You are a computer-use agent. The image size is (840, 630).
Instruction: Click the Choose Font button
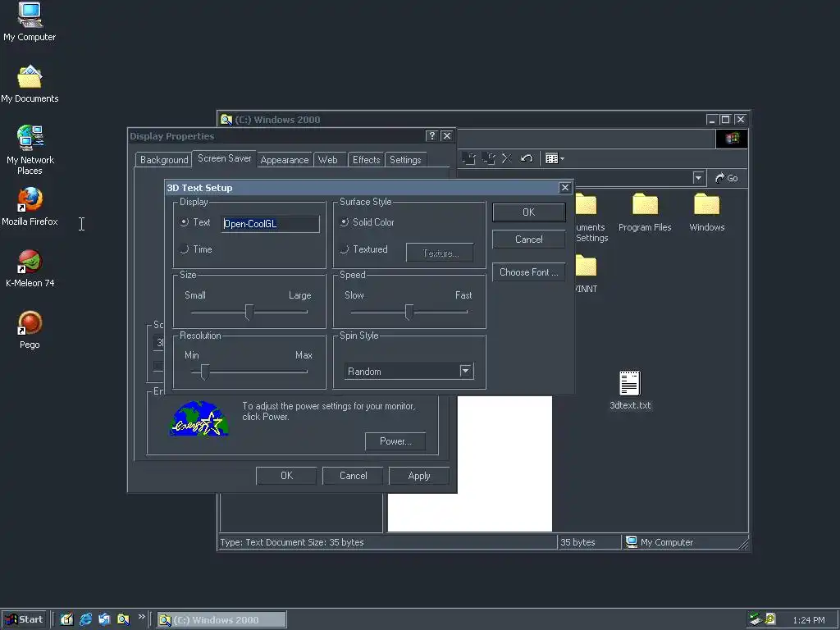click(x=529, y=272)
